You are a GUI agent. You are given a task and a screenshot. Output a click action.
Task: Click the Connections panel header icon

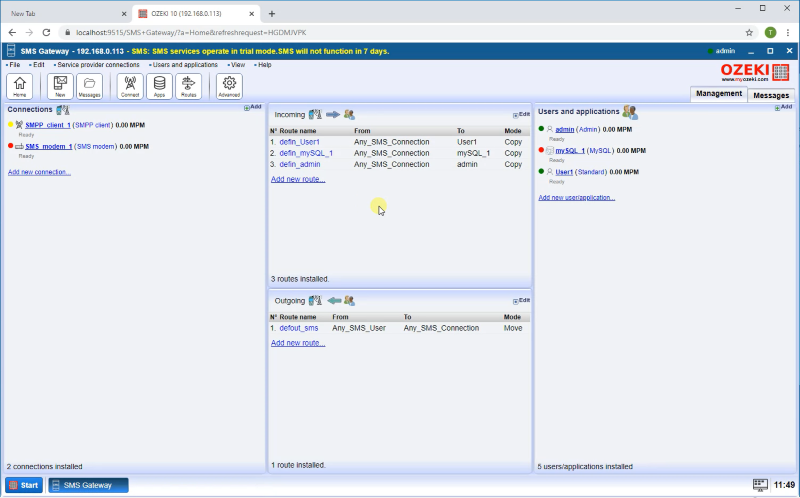tap(63, 110)
